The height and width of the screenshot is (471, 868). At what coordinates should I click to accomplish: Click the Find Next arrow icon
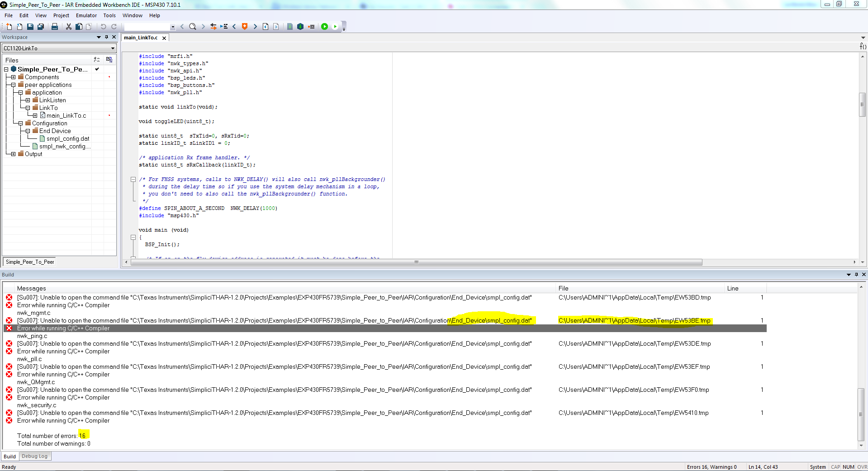(x=203, y=27)
